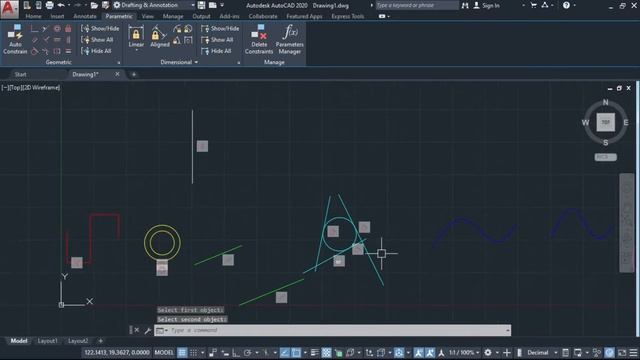Apply a Linear dimensional constraint

point(136,36)
